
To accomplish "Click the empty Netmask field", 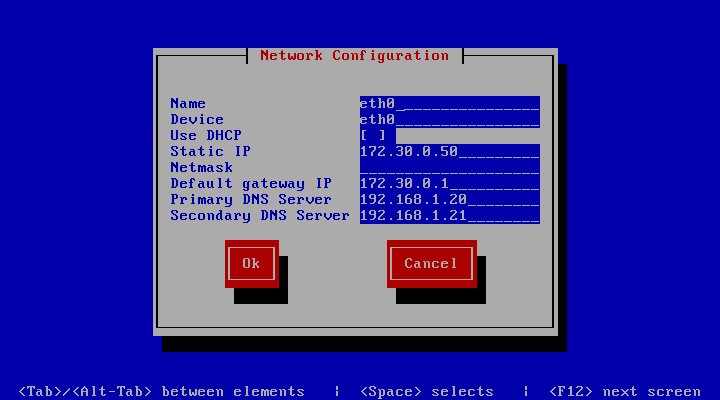I will tap(450, 168).
